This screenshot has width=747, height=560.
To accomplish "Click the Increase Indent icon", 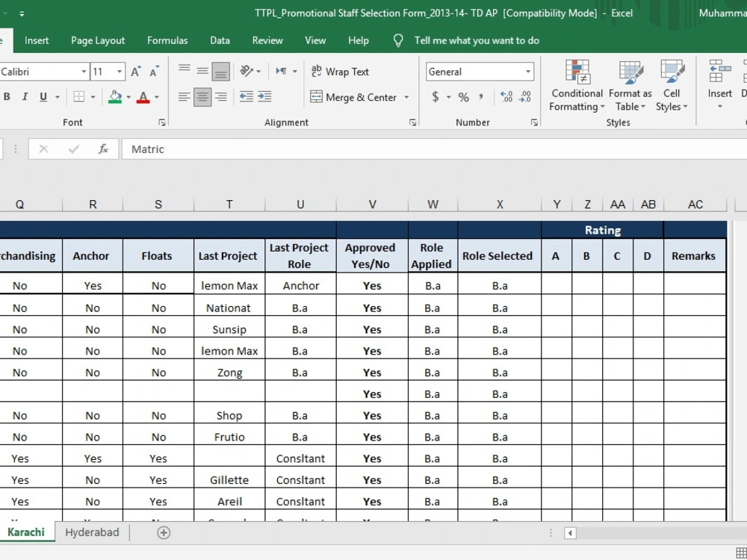I will 264,96.
